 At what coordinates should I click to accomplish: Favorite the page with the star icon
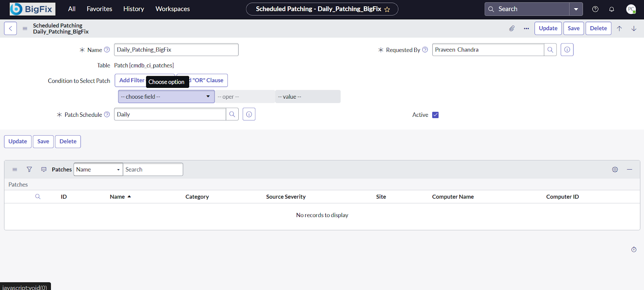[x=387, y=9]
